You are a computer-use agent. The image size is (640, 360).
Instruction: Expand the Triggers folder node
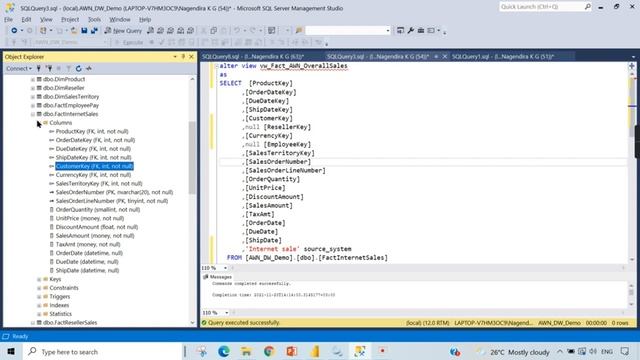(x=39, y=296)
